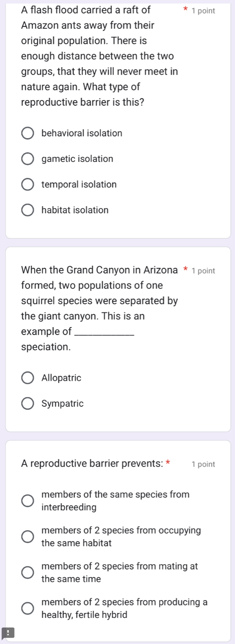Choose gametic isolation radio button
235x644 pixels.
pos(27,159)
